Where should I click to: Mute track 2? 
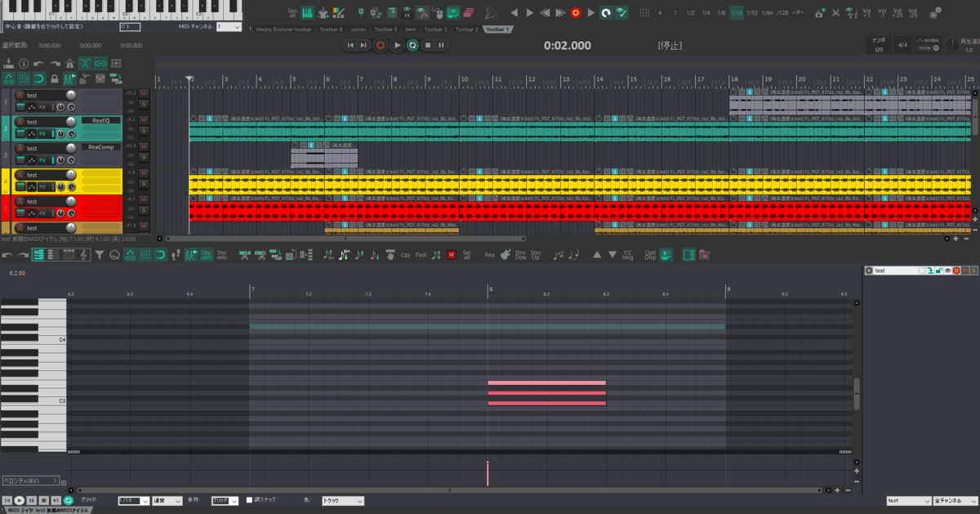(144, 120)
